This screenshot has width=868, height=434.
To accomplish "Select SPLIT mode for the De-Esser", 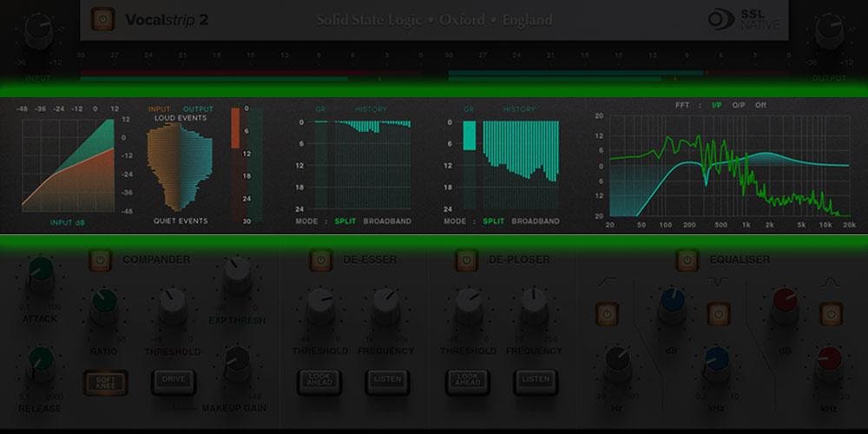I will point(345,221).
